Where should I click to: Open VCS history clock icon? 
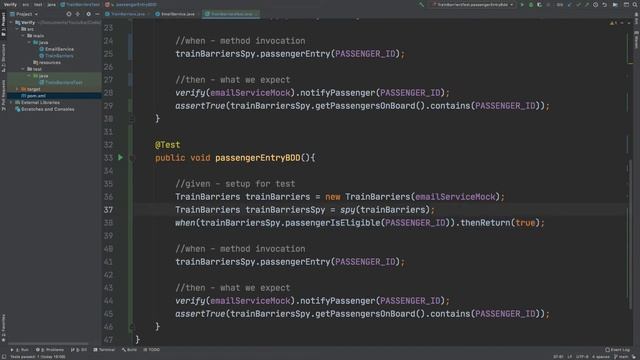pyautogui.click(x=596, y=4)
